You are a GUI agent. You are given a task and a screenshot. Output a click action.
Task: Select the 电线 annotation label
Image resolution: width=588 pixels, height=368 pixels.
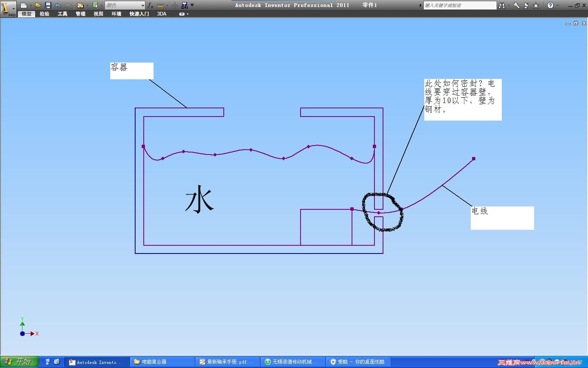pos(502,218)
